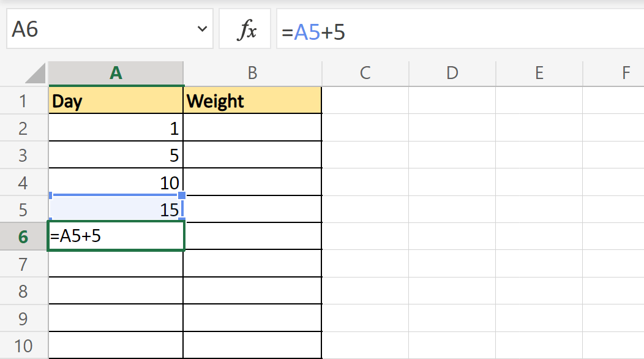Select an empty cell in column C
The height and width of the screenshot is (359, 644).
365,181
